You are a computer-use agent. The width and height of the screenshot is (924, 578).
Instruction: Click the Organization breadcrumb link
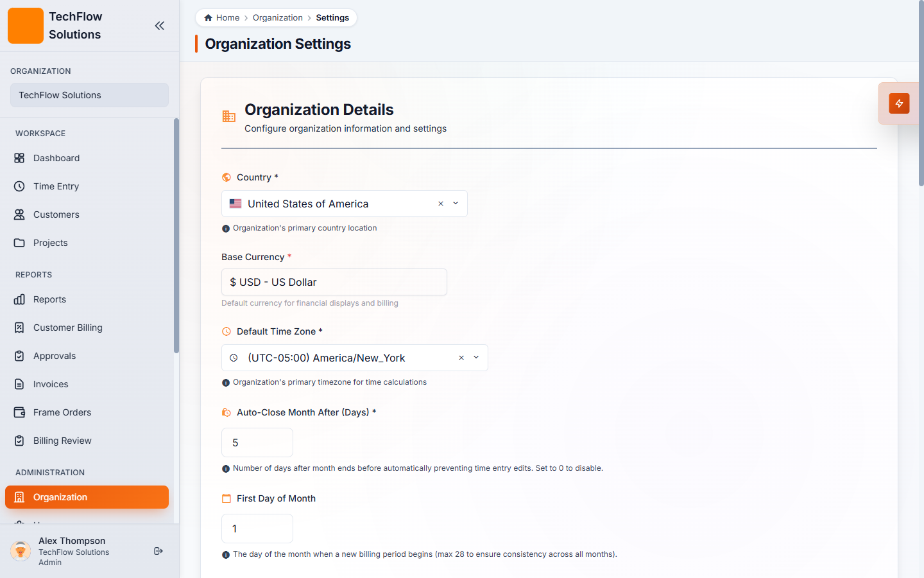click(278, 18)
